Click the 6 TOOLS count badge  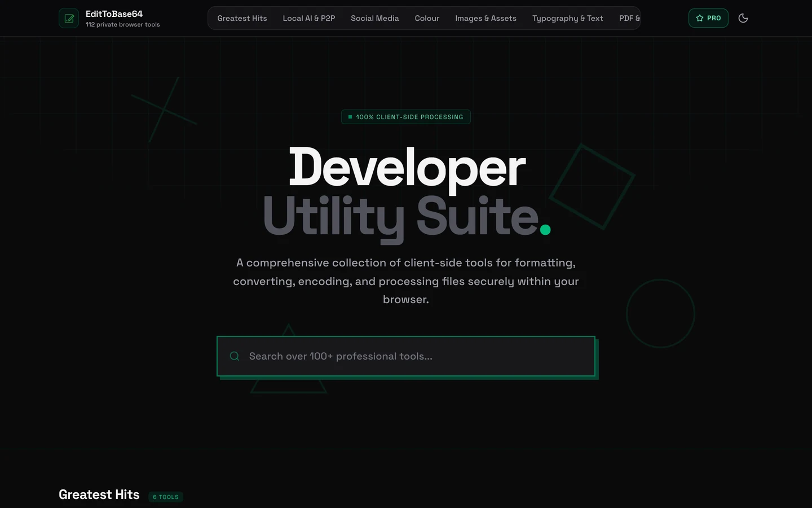coord(166,497)
